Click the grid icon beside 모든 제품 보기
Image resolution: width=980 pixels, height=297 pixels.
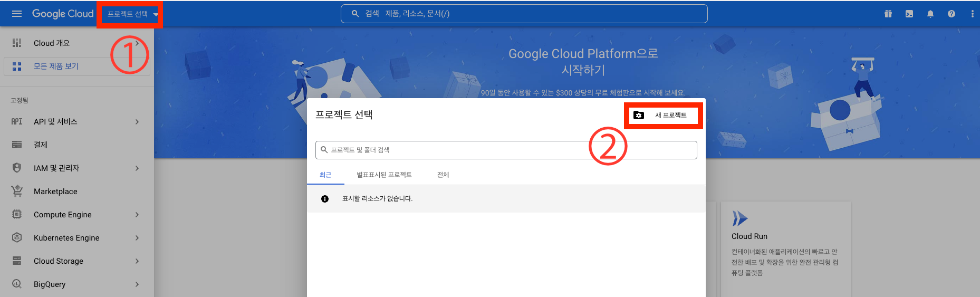coord(17,66)
